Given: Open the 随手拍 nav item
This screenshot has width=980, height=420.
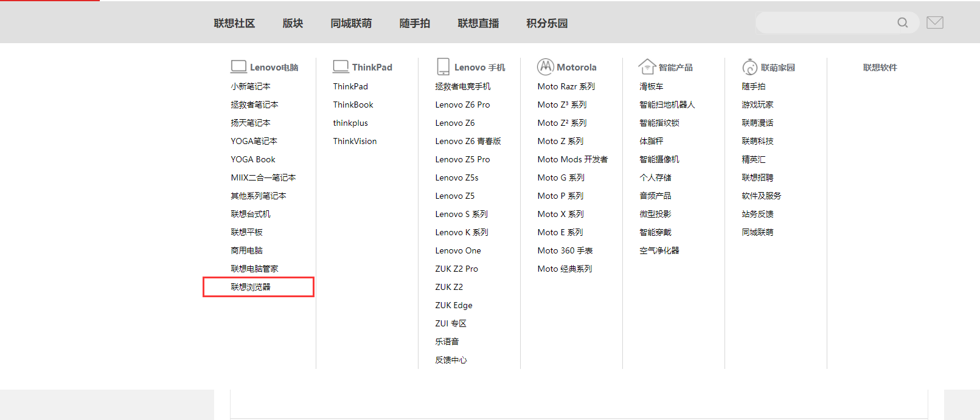Looking at the screenshot, I should [415, 23].
